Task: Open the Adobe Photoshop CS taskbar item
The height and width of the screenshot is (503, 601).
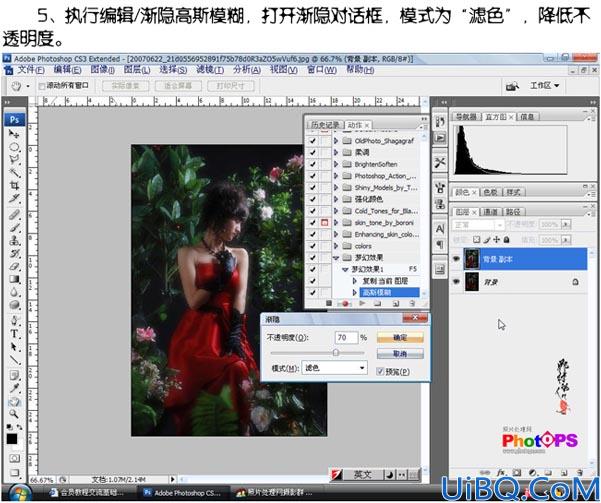Action: (183, 493)
